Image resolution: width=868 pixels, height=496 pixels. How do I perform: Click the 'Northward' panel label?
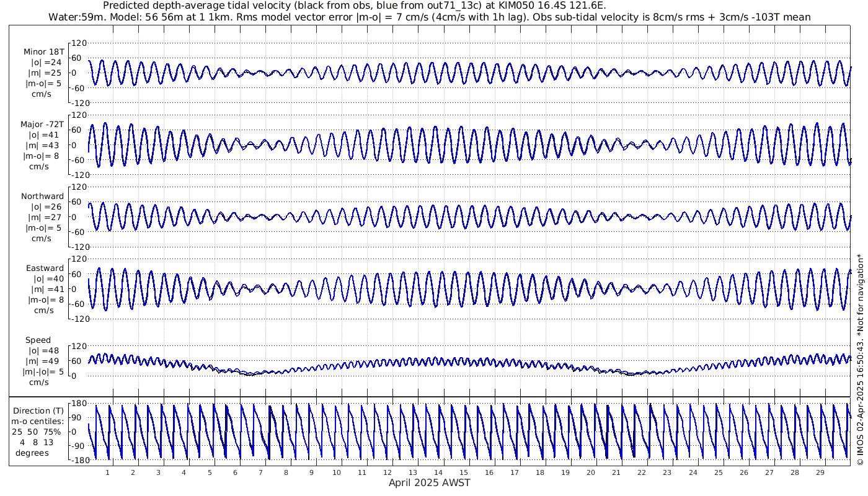[x=43, y=197]
